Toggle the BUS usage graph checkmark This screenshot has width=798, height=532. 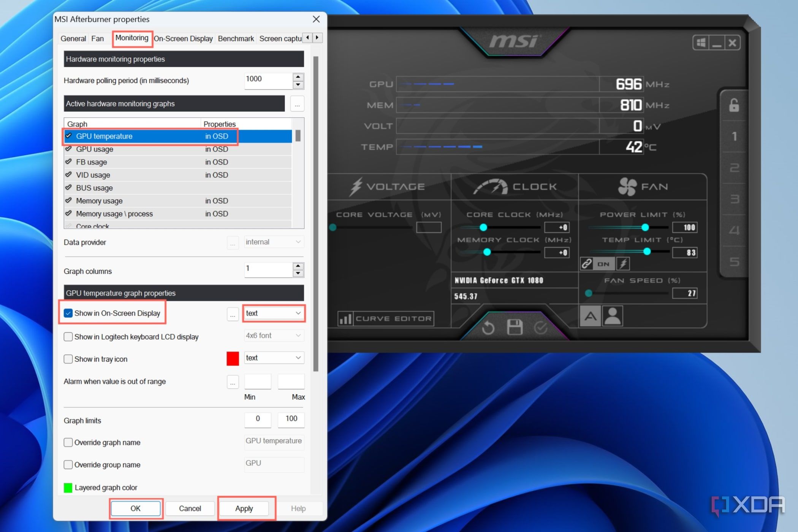68,187
